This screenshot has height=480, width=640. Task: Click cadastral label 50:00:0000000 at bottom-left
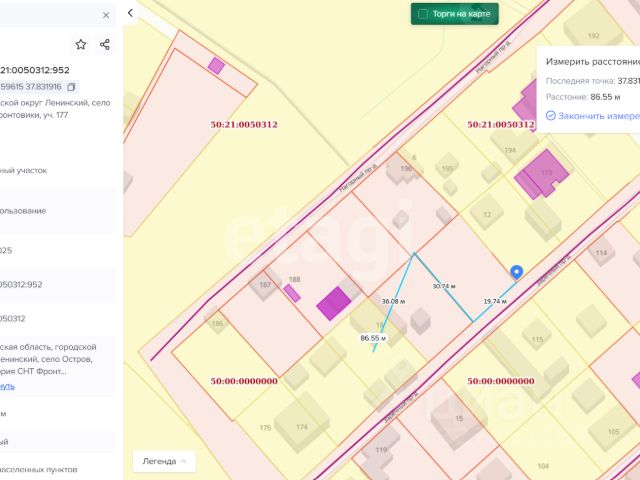coord(244,381)
